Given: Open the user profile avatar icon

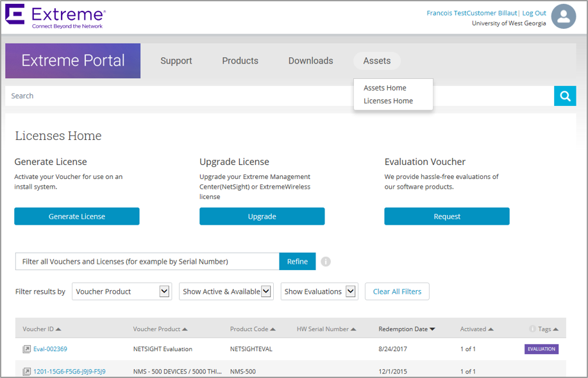Looking at the screenshot, I should point(564,17).
